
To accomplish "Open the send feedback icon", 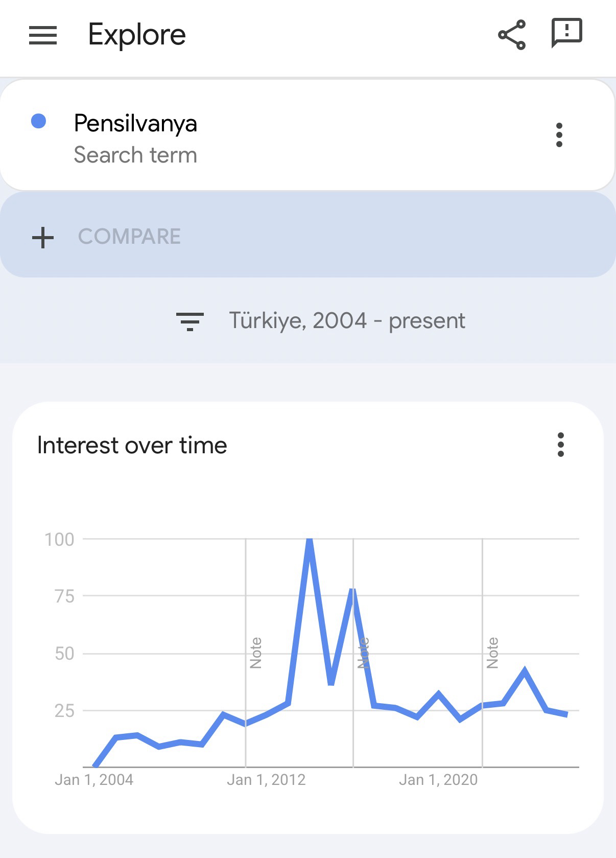I will click(566, 33).
